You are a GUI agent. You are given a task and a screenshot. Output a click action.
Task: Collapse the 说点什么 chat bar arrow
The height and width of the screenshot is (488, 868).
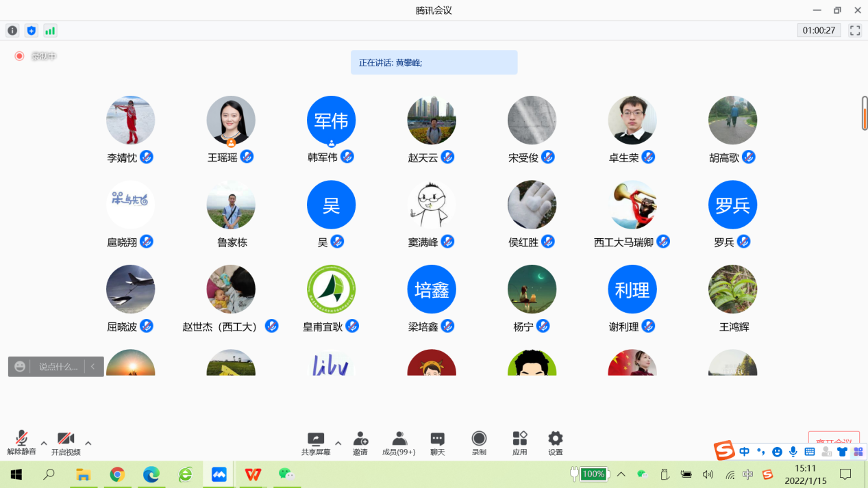tap(93, 367)
